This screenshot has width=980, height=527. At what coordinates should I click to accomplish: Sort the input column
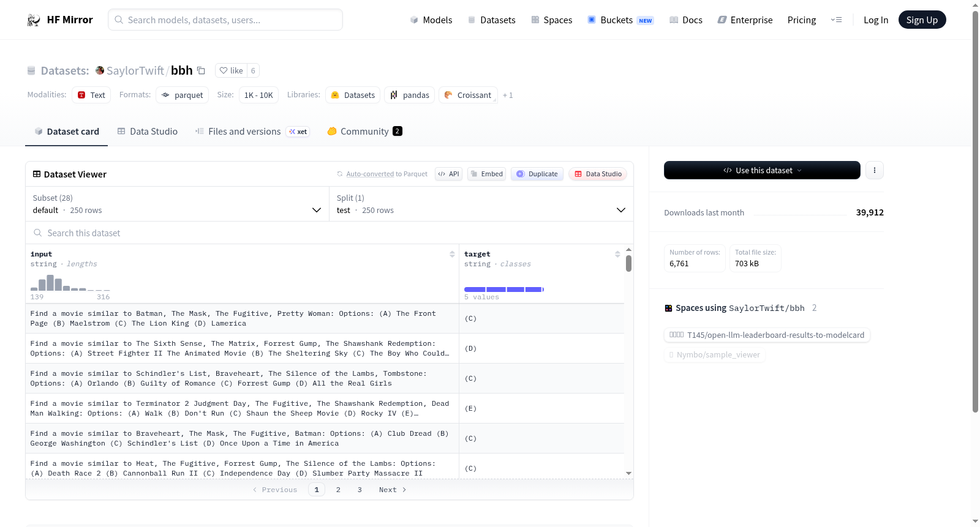tap(452, 254)
